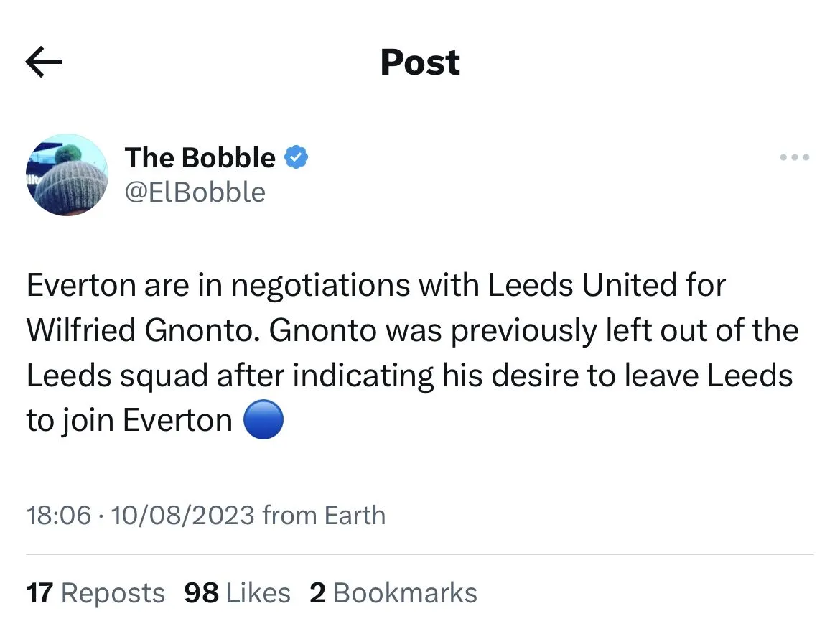Viewport: 840px width, 624px height.
Task: Click the 18:06 post time
Action: click(x=59, y=515)
